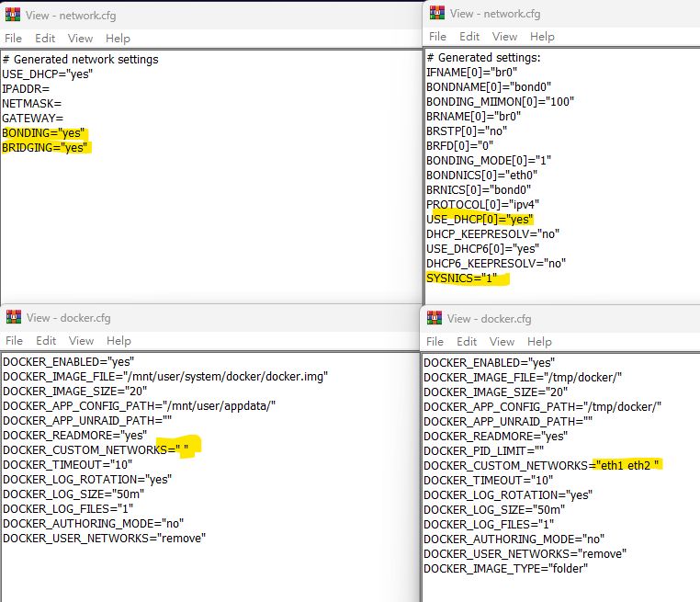Screen dimensions: 700x602
Task: Click the BRFD[0]="0" line
Action: (460, 146)
